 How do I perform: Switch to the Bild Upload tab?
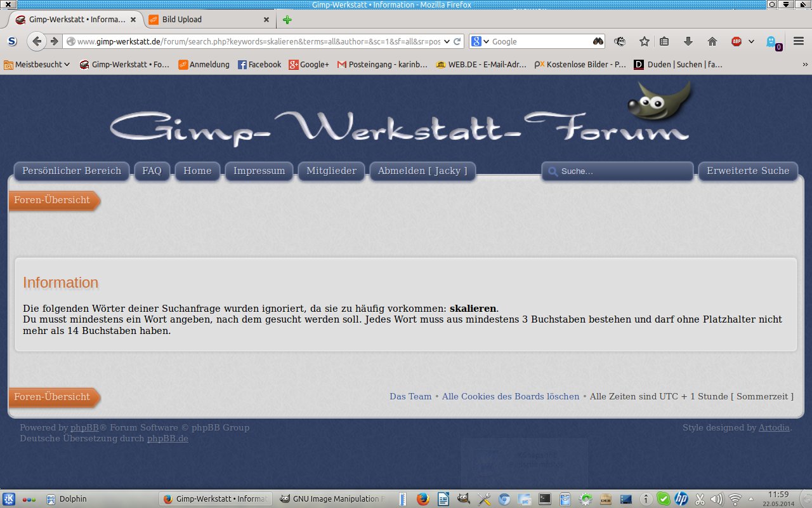[x=208, y=20]
